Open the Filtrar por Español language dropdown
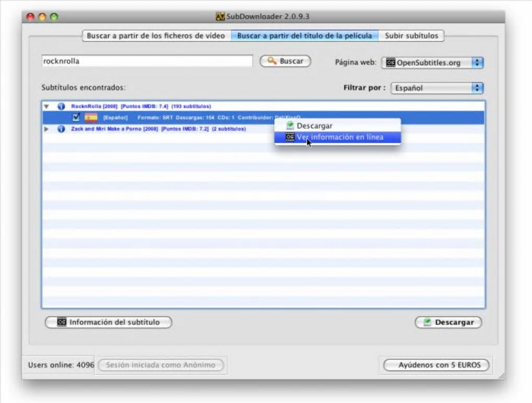This screenshot has width=532, height=403. click(437, 88)
